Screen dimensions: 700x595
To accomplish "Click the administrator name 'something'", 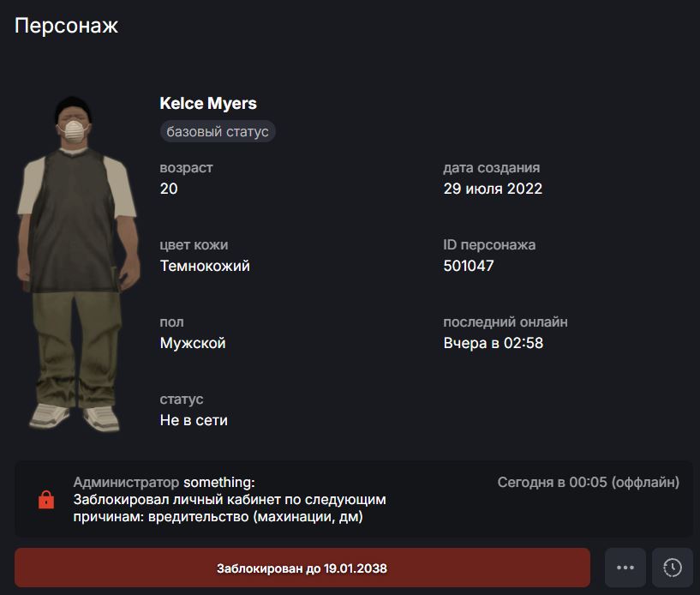I will [x=218, y=483].
